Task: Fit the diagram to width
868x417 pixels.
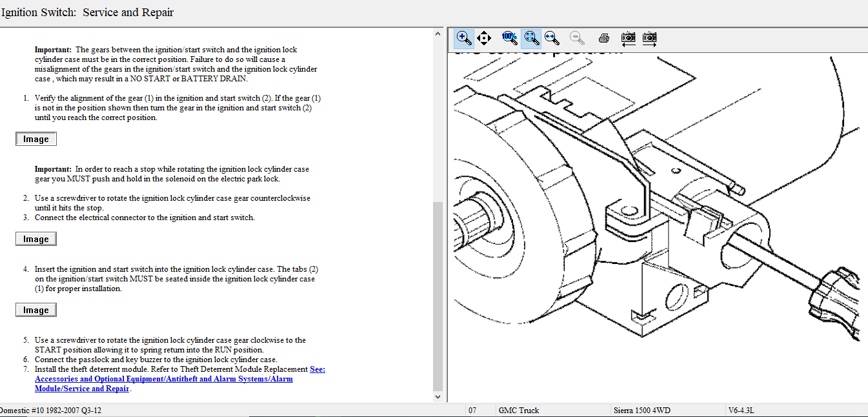Action: click(551, 38)
